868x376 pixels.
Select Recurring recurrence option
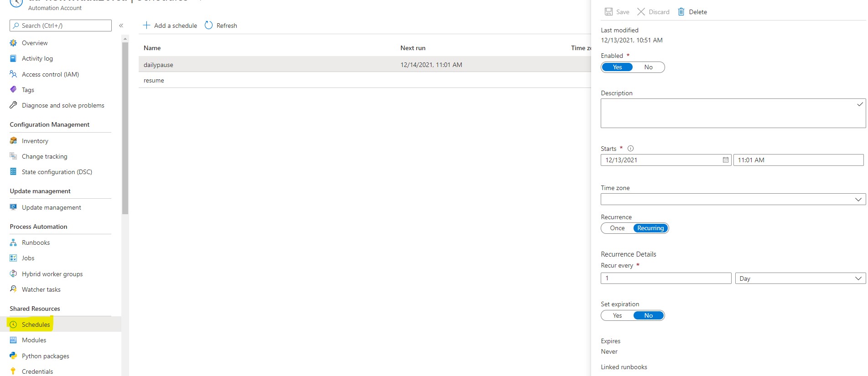(650, 228)
